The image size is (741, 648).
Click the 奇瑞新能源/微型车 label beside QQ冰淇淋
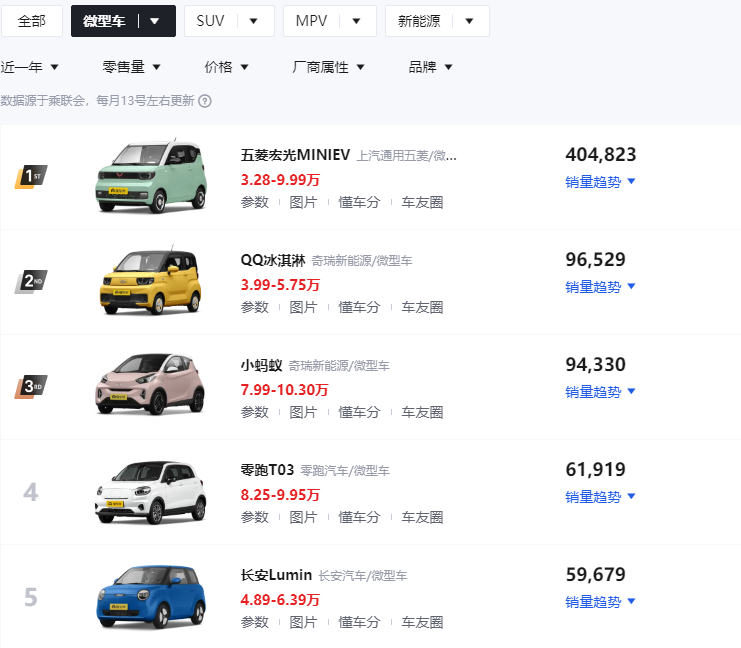pos(362,260)
